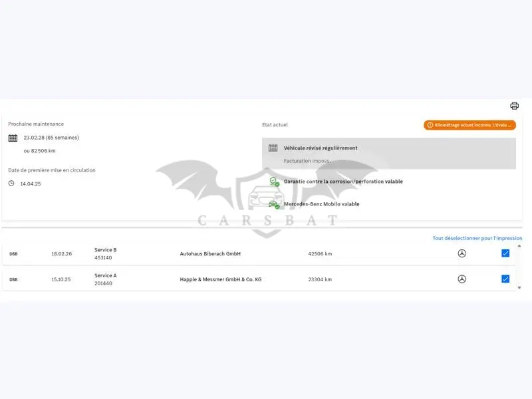Viewport: 532px width, 399px height.
Task: Click Autohaus Biberach GmbH workshop name
Action: (210, 253)
